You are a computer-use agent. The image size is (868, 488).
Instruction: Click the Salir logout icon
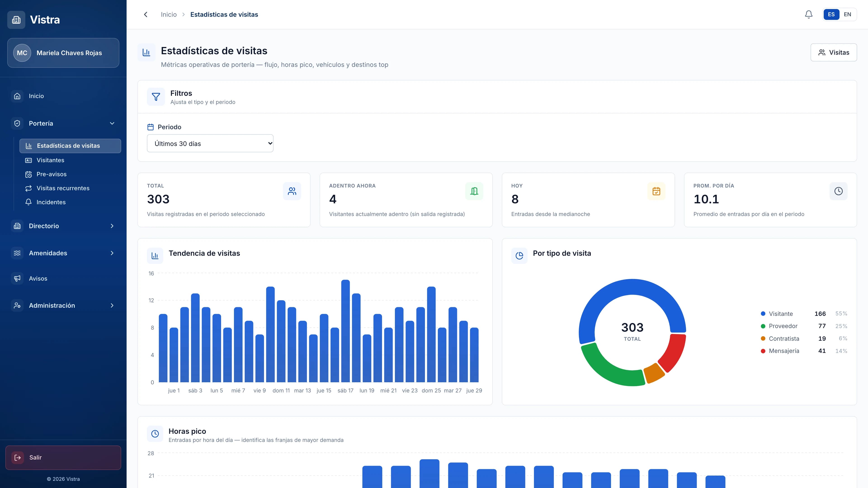click(x=18, y=458)
